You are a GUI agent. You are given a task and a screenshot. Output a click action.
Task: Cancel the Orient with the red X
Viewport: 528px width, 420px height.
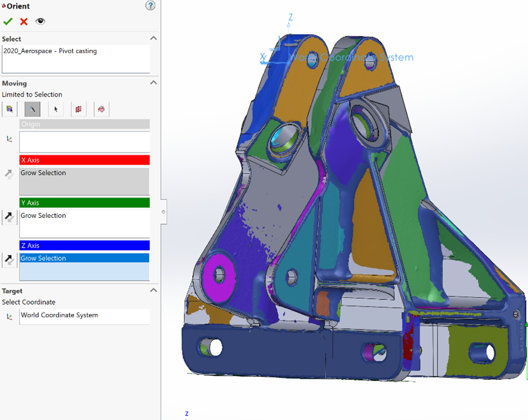click(24, 22)
